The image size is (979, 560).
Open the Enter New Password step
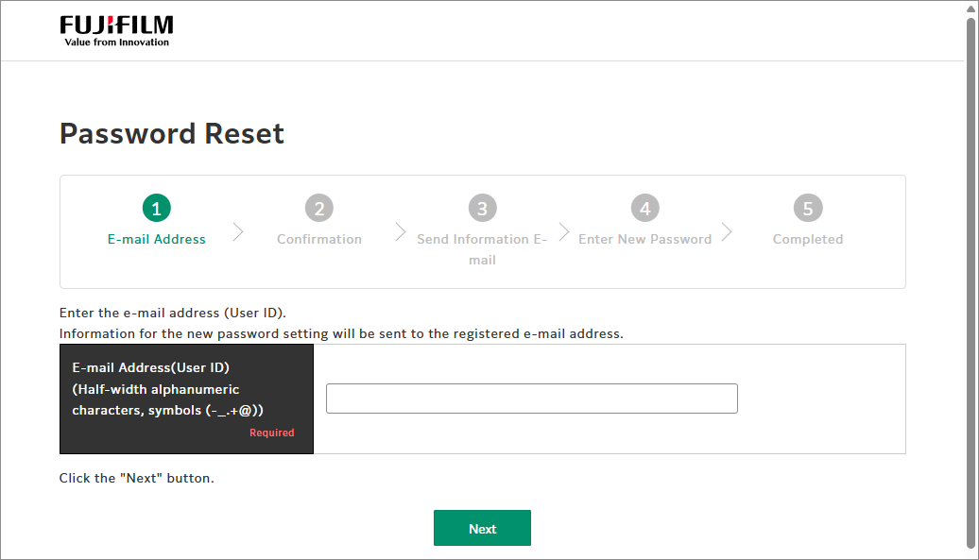[645, 240]
